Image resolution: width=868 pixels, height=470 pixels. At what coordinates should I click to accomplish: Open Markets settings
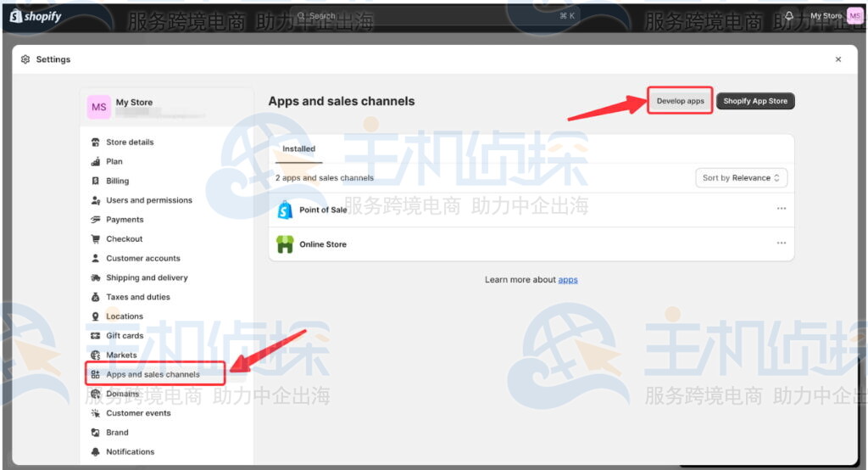[121, 355]
